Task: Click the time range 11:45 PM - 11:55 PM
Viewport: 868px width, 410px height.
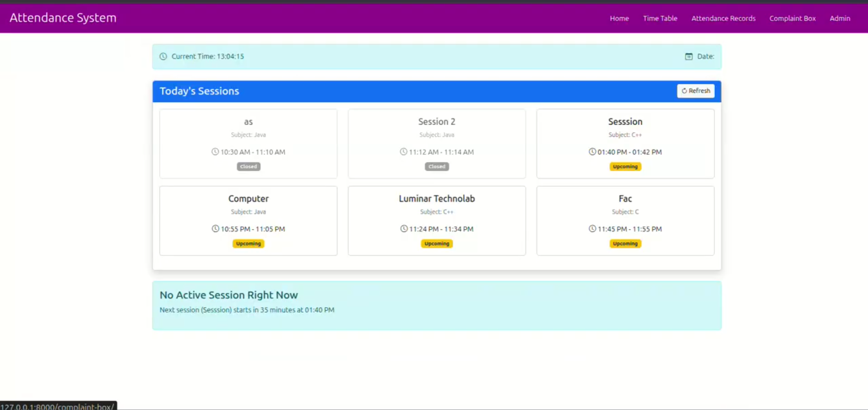Action: click(x=629, y=229)
